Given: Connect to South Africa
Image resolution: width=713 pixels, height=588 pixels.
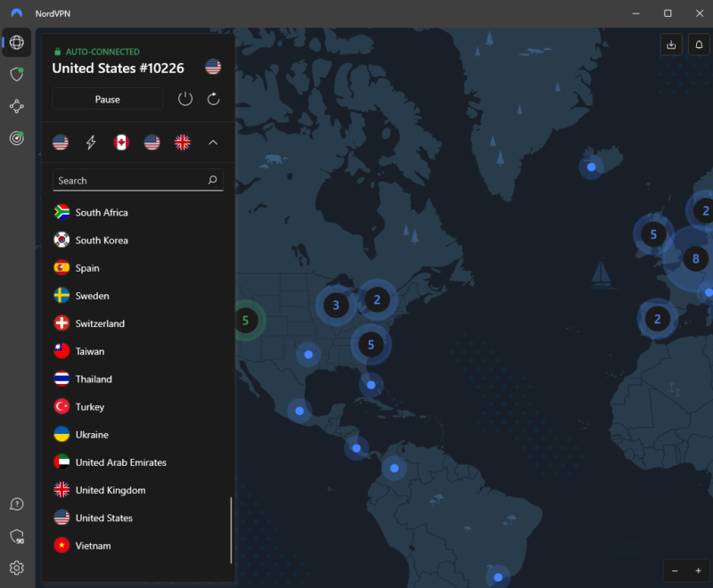Looking at the screenshot, I should coord(138,212).
